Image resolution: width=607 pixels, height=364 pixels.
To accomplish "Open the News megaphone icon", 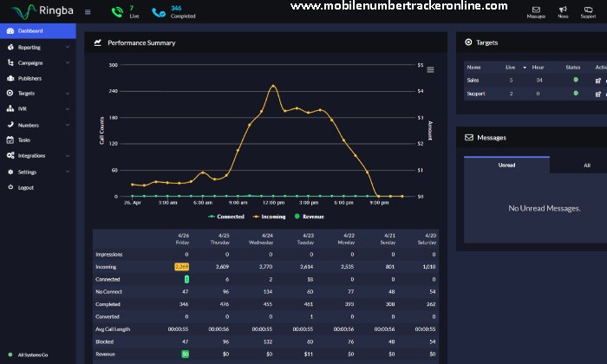I will coord(563,10).
